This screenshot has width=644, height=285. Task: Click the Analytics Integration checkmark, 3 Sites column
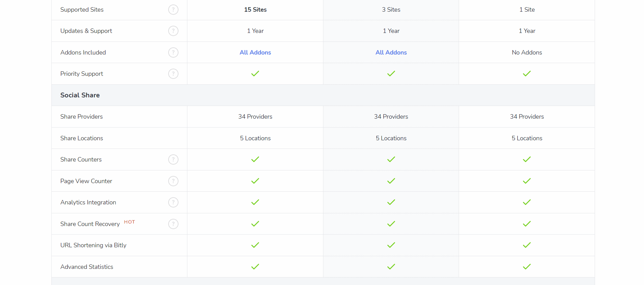[x=391, y=202]
